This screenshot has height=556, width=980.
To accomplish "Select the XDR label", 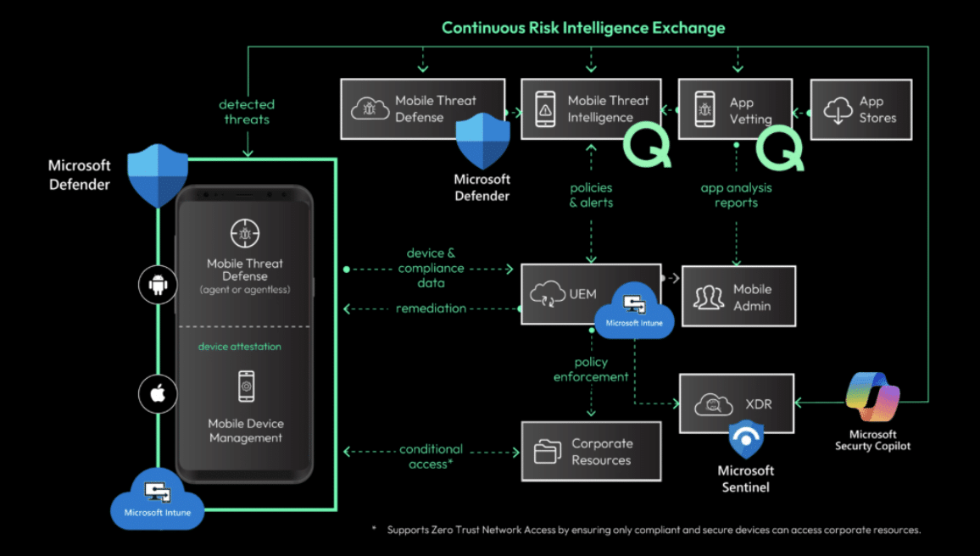I will pyautogui.click(x=759, y=404).
